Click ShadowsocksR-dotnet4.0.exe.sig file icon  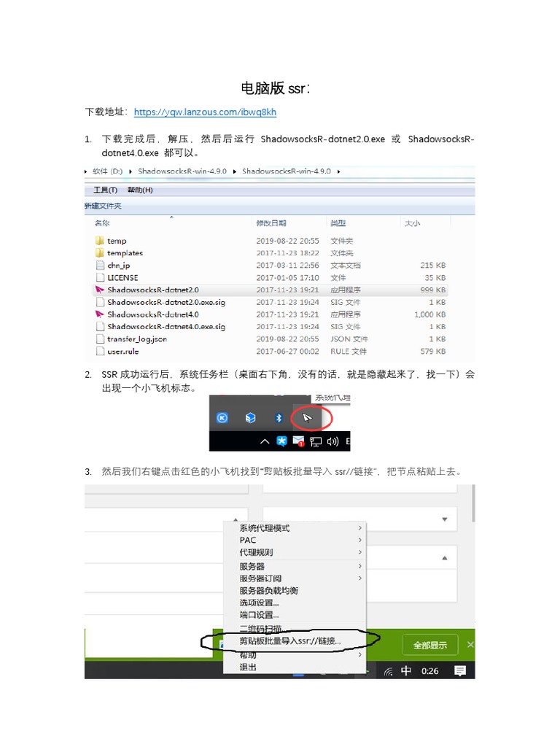pyautogui.click(x=100, y=327)
